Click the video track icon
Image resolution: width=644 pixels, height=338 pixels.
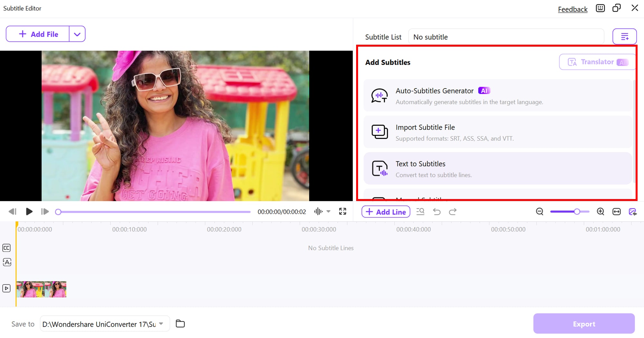point(6,288)
